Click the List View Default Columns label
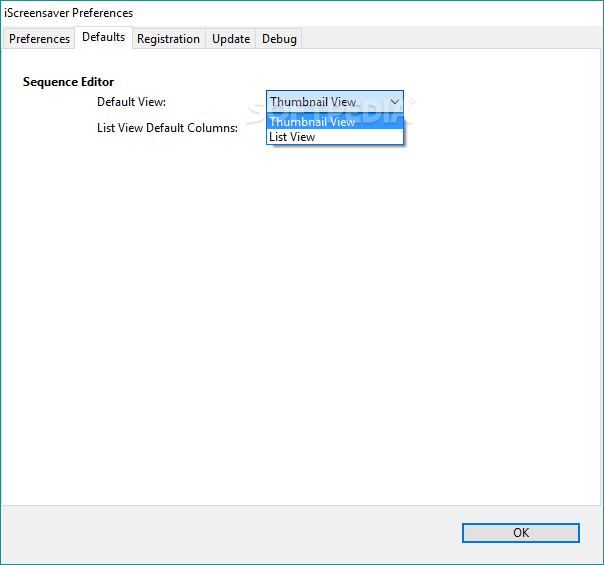This screenshot has height=565, width=604. pos(167,128)
